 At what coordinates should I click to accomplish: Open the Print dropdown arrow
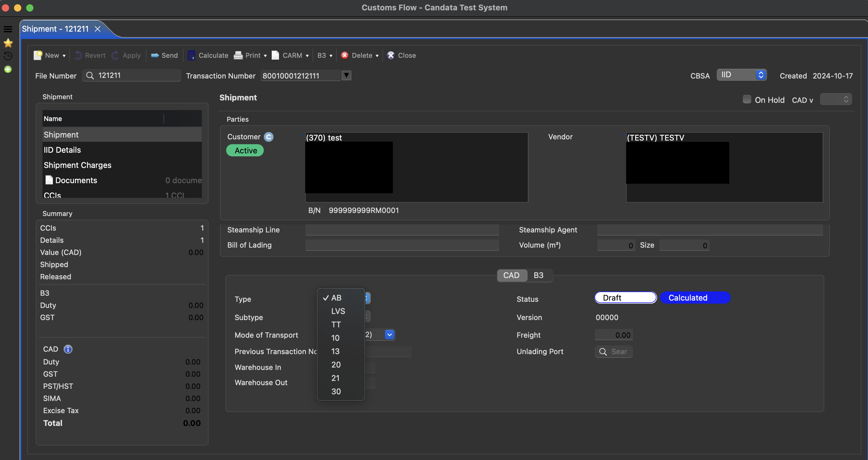(x=265, y=56)
